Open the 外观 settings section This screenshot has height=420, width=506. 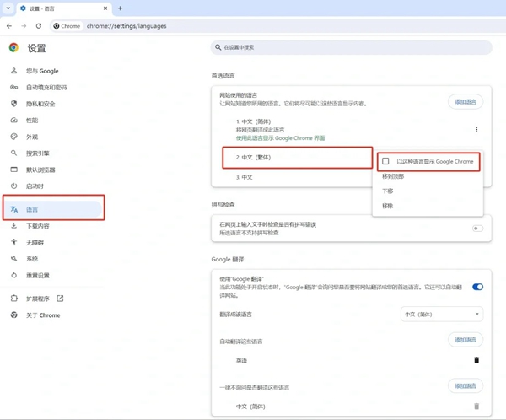point(32,137)
